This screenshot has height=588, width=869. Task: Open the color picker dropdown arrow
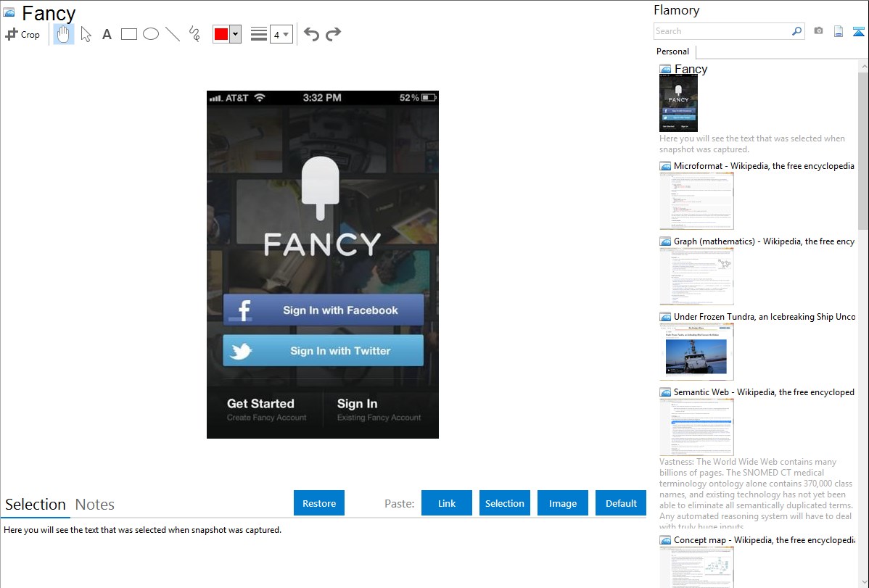[x=236, y=34]
